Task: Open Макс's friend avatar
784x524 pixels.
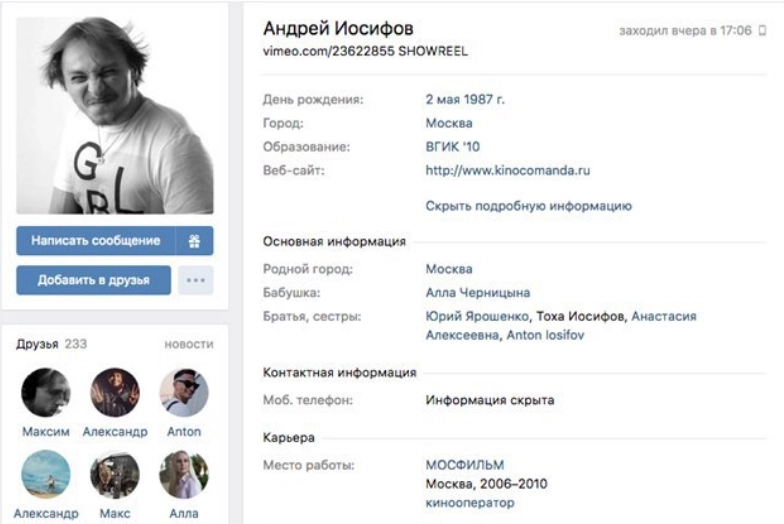Action: 115,474
